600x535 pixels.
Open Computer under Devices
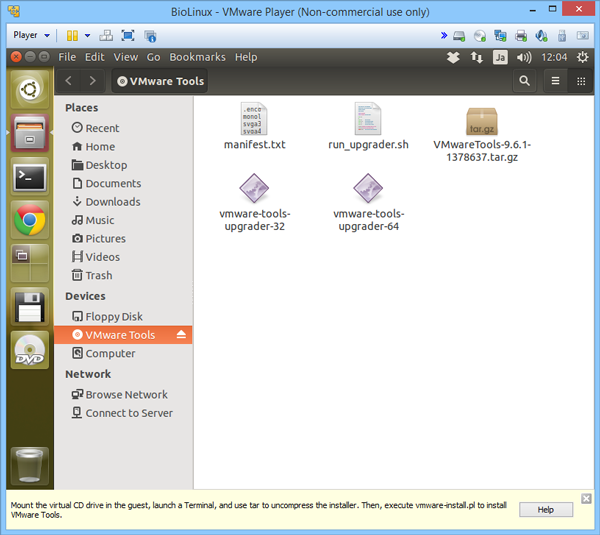123,353
